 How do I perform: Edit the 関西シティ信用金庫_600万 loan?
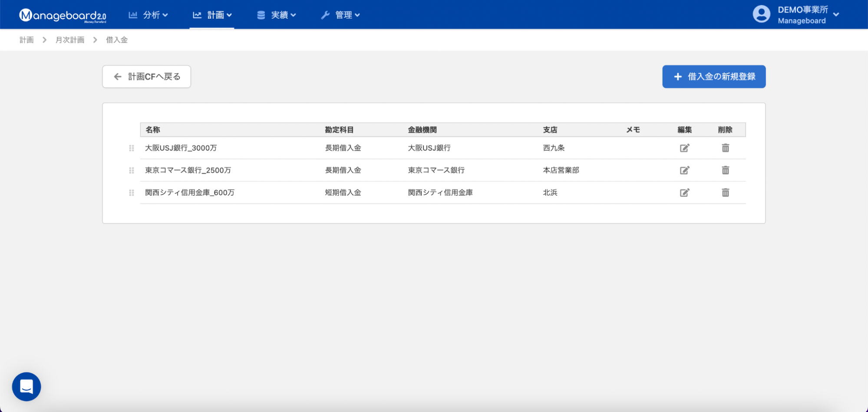point(685,192)
